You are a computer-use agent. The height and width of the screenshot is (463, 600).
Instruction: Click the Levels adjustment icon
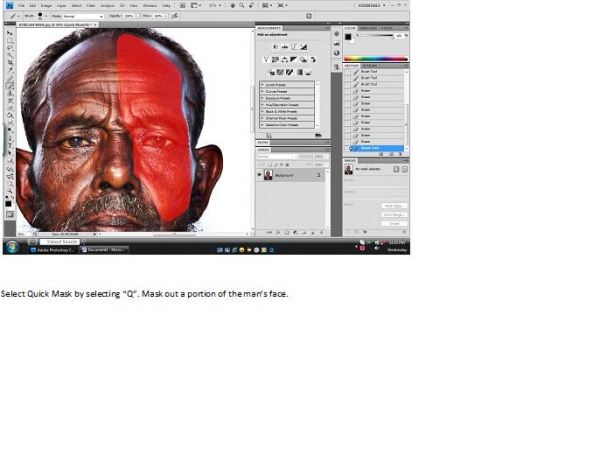tap(284, 47)
